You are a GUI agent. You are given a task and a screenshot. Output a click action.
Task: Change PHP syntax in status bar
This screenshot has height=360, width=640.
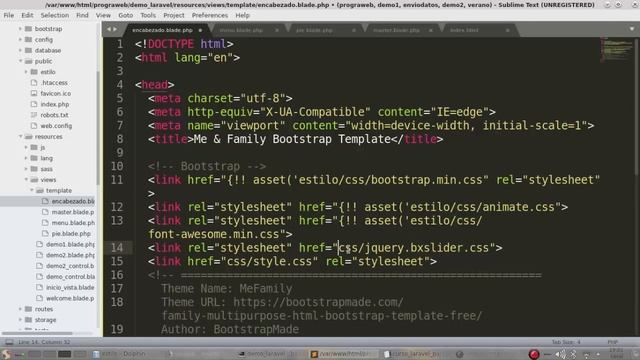pyautogui.click(x=612, y=342)
